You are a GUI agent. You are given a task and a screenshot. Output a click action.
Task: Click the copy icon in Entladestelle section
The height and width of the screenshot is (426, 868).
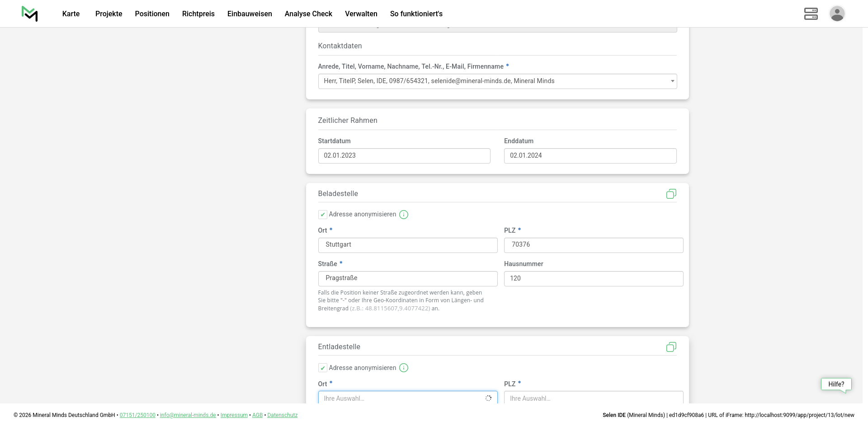pos(671,347)
